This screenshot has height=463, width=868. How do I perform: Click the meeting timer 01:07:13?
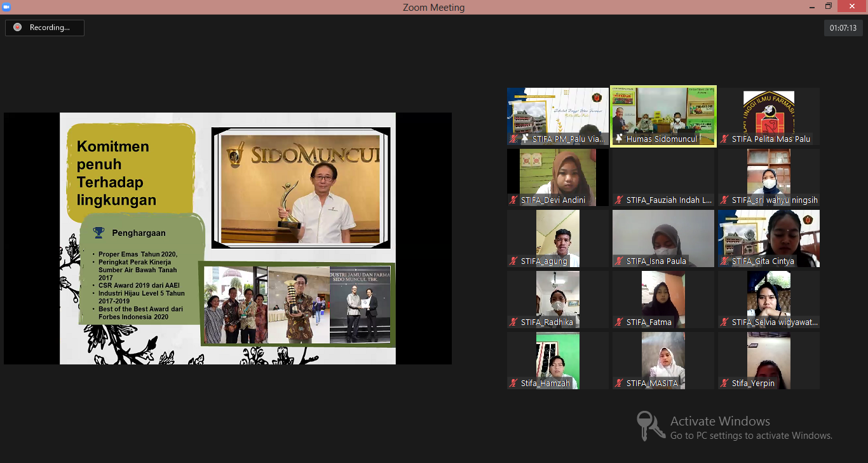tap(843, 28)
